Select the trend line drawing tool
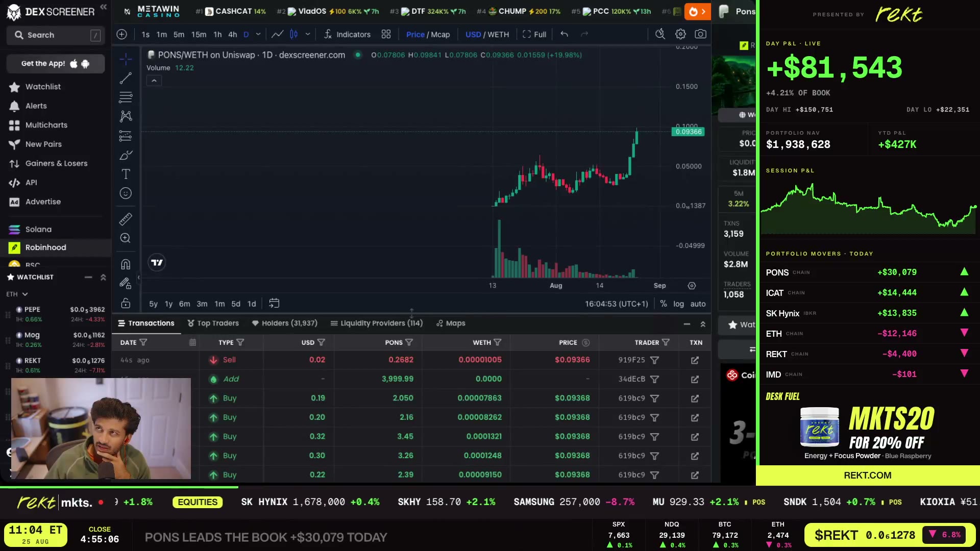The image size is (980, 551). coord(126,78)
